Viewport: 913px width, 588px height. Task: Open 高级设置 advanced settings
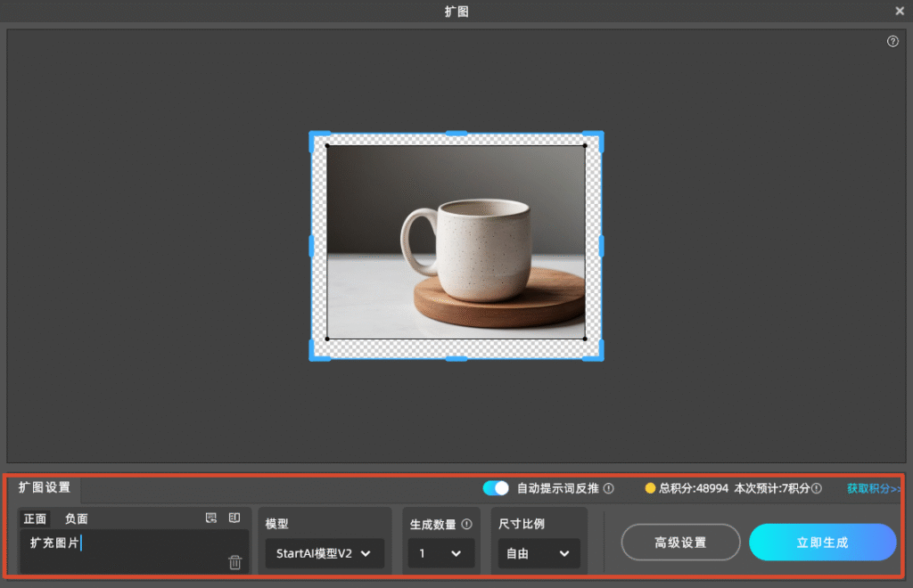(x=680, y=542)
